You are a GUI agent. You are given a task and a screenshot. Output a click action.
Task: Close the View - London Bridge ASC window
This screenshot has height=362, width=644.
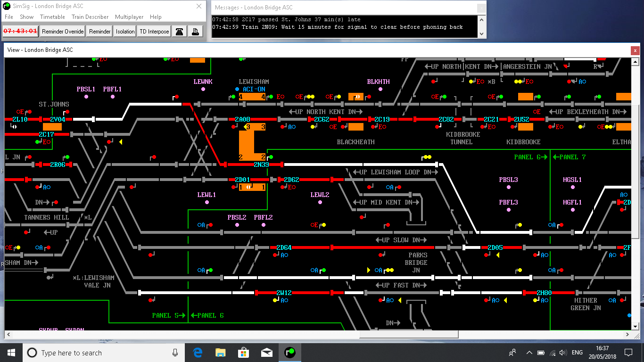tap(635, 50)
